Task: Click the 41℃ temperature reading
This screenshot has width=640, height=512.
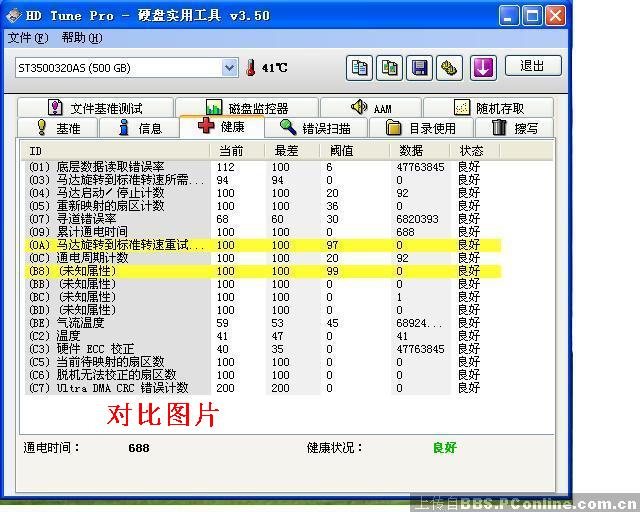Action: point(274,67)
